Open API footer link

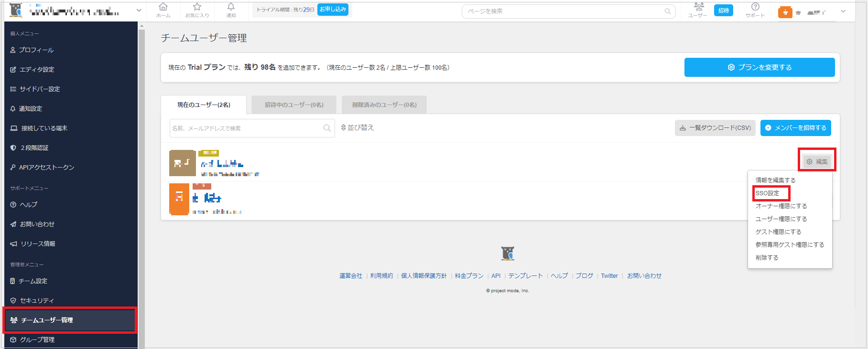click(496, 276)
